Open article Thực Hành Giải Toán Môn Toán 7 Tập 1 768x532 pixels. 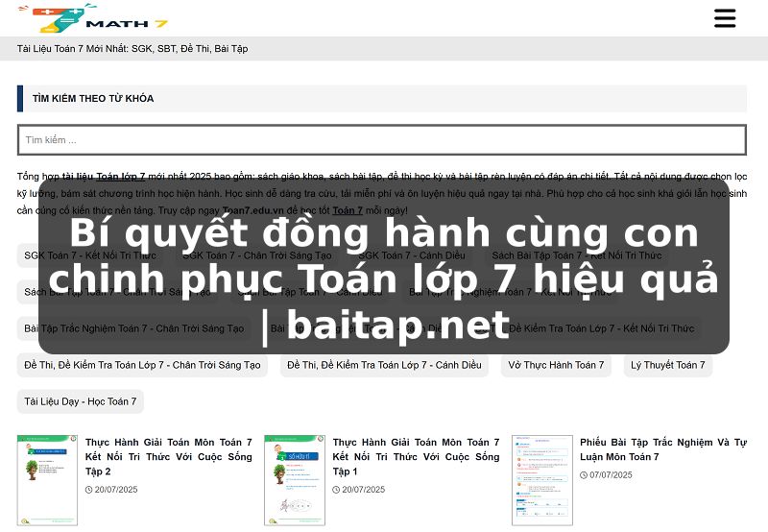(x=416, y=456)
